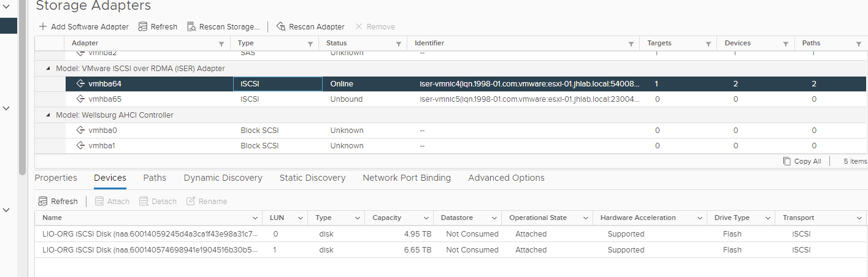Expand the middle chevron in left sidebar
Screen dimensions: 868x277
click(7, 108)
